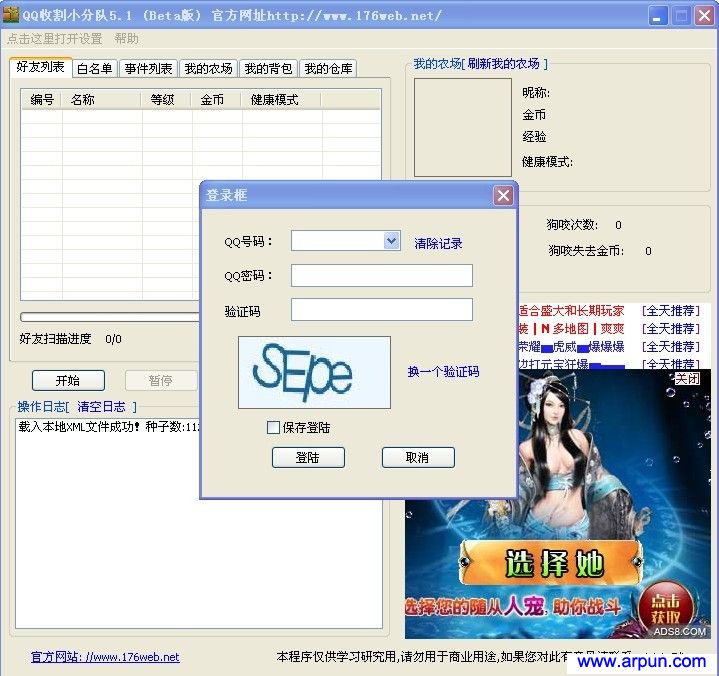
Task: Click the friend scan progress bar
Action: tap(110, 317)
